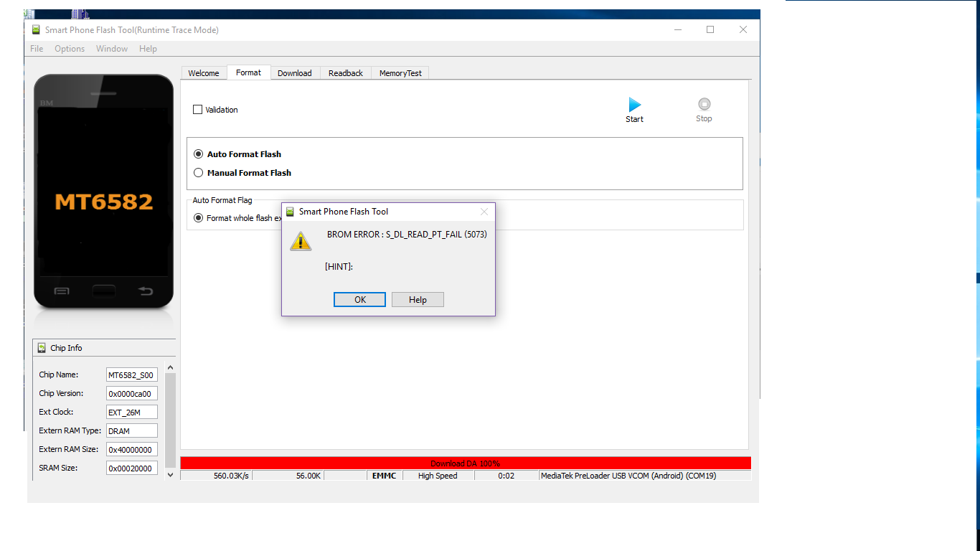Select Manual Format Flash option
Image resolution: width=980 pixels, height=551 pixels.
[x=199, y=173]
